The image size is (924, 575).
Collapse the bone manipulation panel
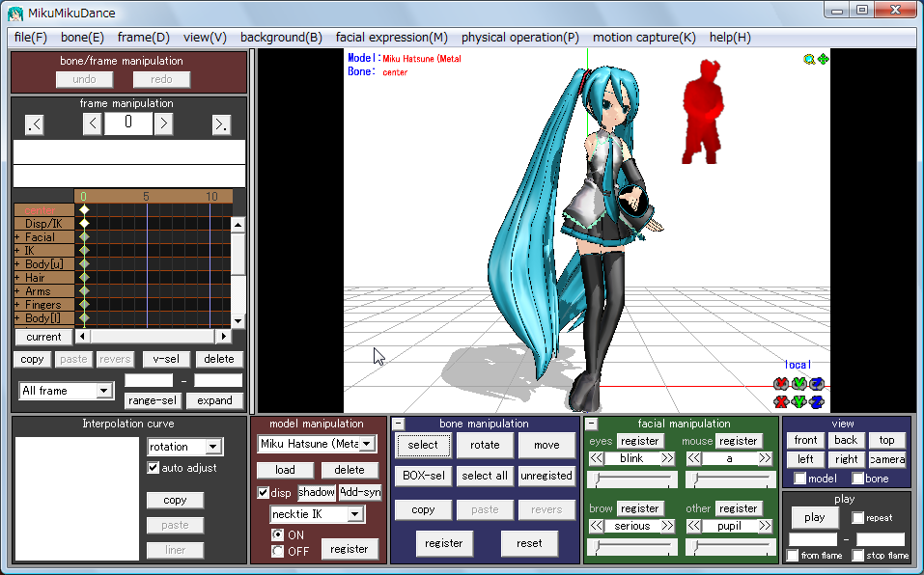(x=399, y=424)
